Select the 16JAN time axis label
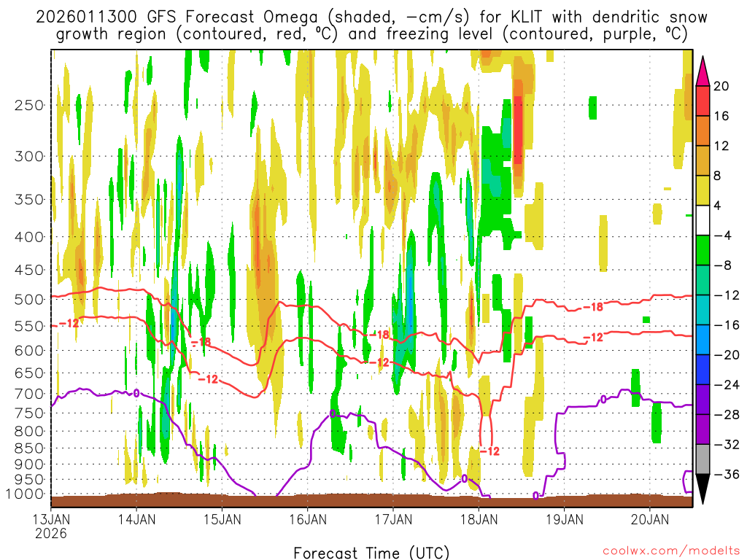The image size is (747, 560). coord(308,519)
